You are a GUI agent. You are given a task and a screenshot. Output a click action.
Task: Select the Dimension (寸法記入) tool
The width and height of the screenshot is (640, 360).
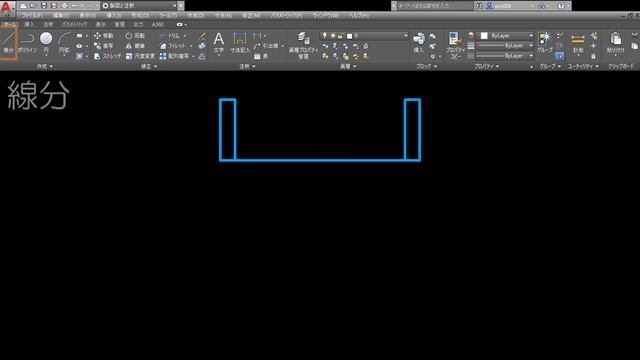click(x=240, y=43)
